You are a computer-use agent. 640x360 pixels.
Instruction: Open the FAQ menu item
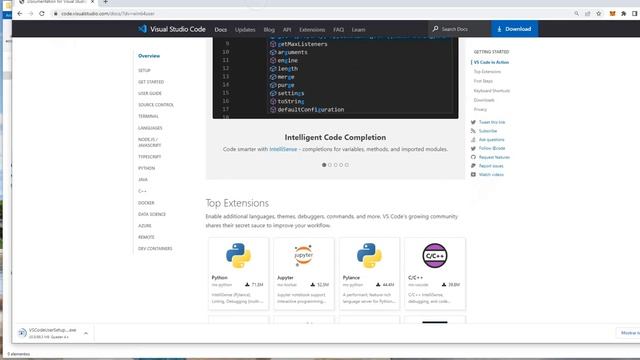tap(338, 29)
